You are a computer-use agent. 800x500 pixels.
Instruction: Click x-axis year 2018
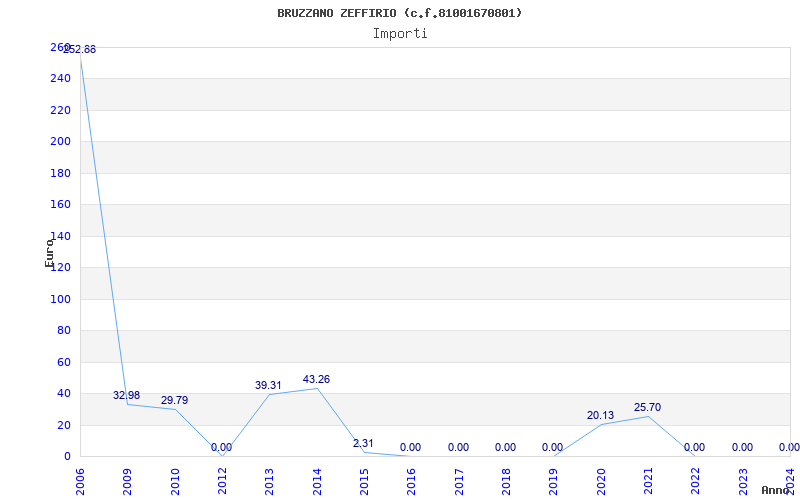[506, 482]
